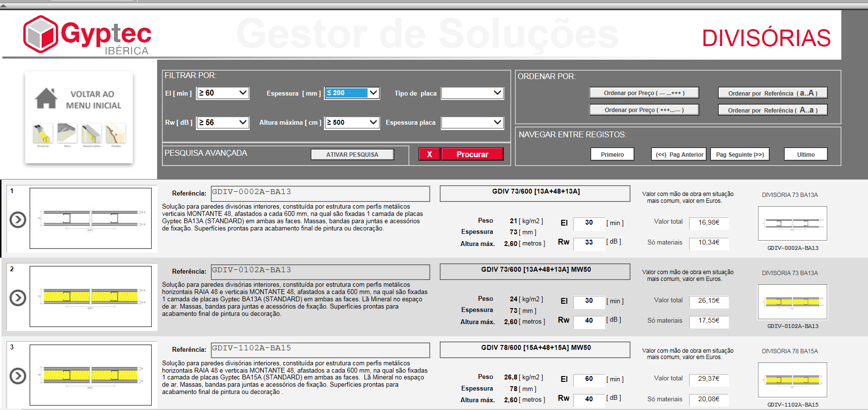868x410 pixels.
Task: Click the description text mentioning MONTANTE 48 in record 1
Action: point(293,217)
